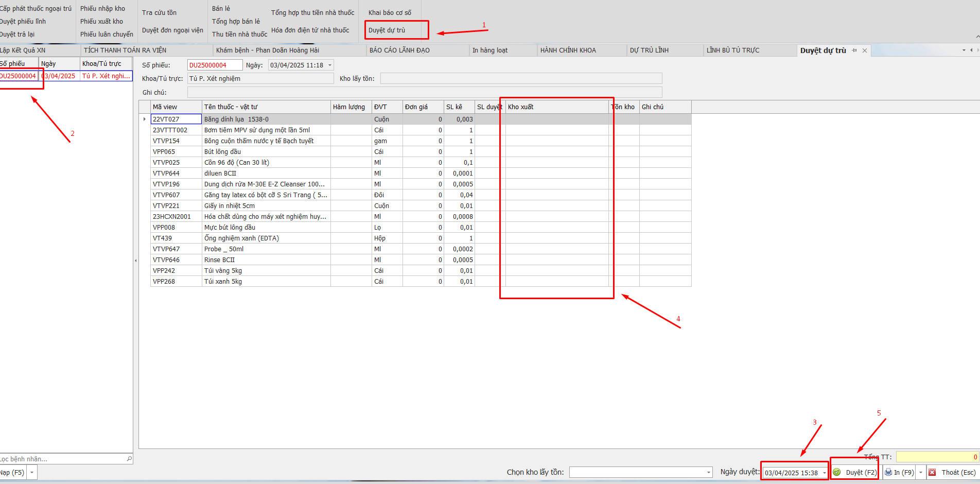Image resolution: width=980 pixels, height=484 pixels.
Task: Show the tab list dropdown arrow
Action: 964,50
